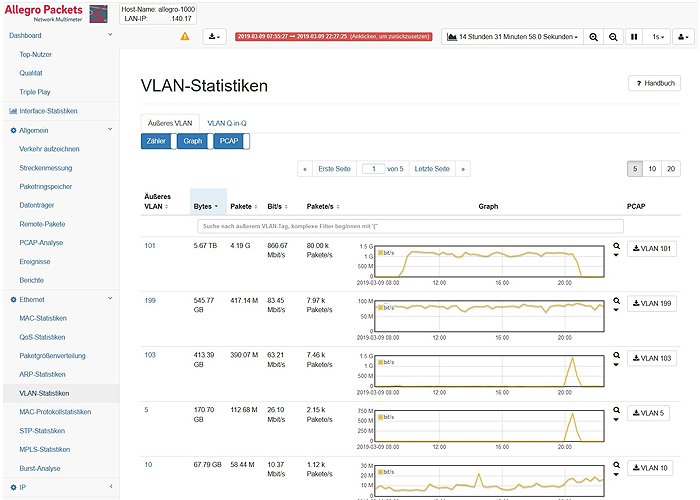700x500 pixels.
Task: Toggle bit/s legend swatch in VLAN 103 graph
Action: 381,362
